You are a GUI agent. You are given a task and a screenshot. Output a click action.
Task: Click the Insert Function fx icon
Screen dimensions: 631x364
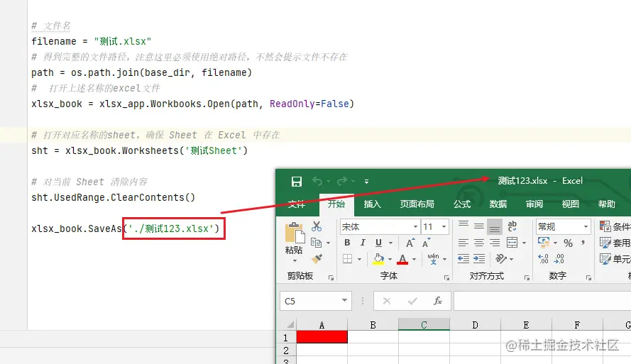click(438, 301)
